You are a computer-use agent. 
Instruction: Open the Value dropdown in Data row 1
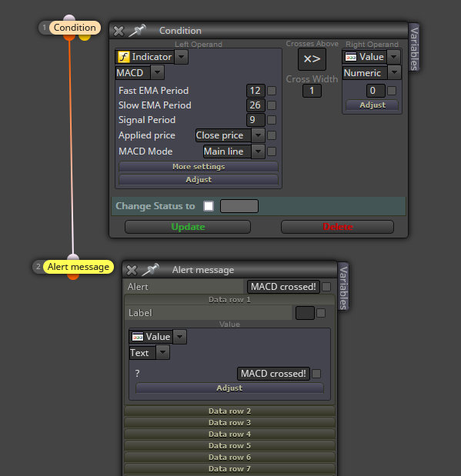[179, 337]
